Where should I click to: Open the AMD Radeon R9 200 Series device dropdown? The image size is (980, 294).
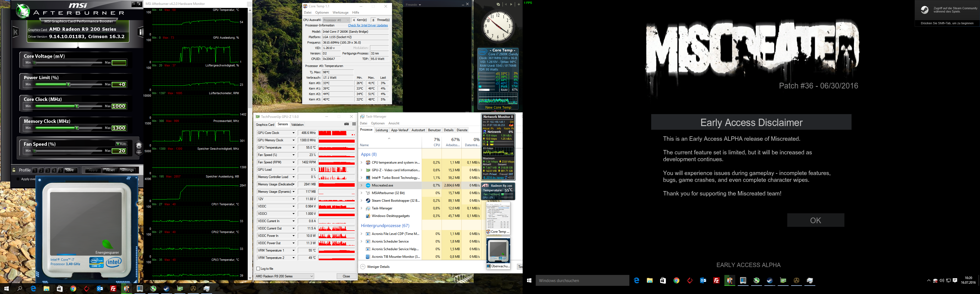(x=284, y=276)
